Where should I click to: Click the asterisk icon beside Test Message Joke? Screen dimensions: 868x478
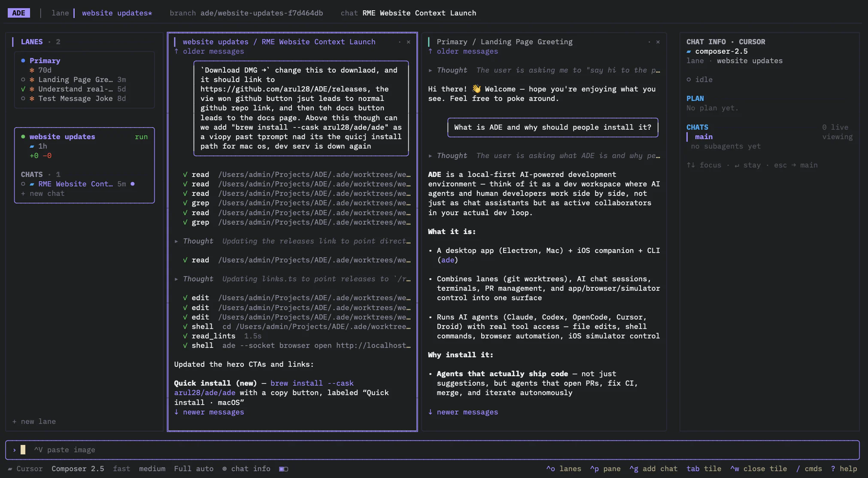tap(32, 98)
